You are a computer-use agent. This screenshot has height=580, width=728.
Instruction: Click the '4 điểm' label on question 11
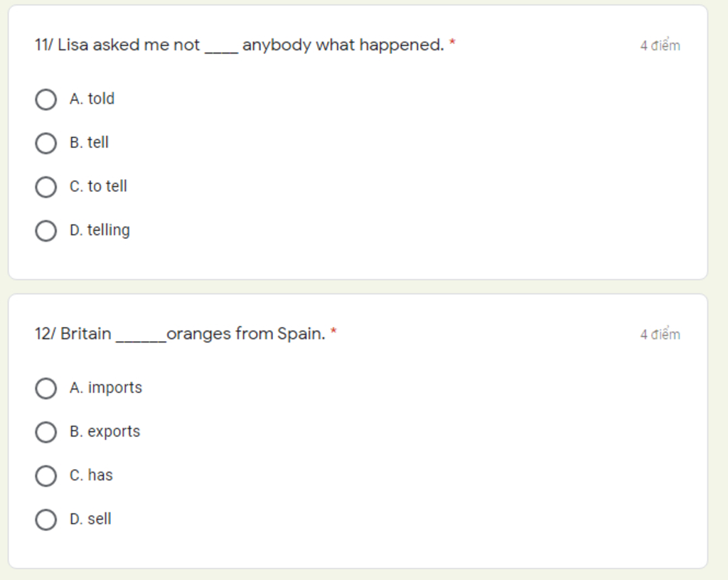coord(660,45)
